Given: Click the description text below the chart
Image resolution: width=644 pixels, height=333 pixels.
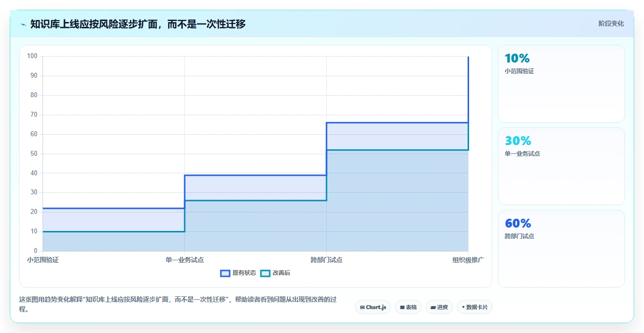Looking at the screenshot, I should (178, 304).
